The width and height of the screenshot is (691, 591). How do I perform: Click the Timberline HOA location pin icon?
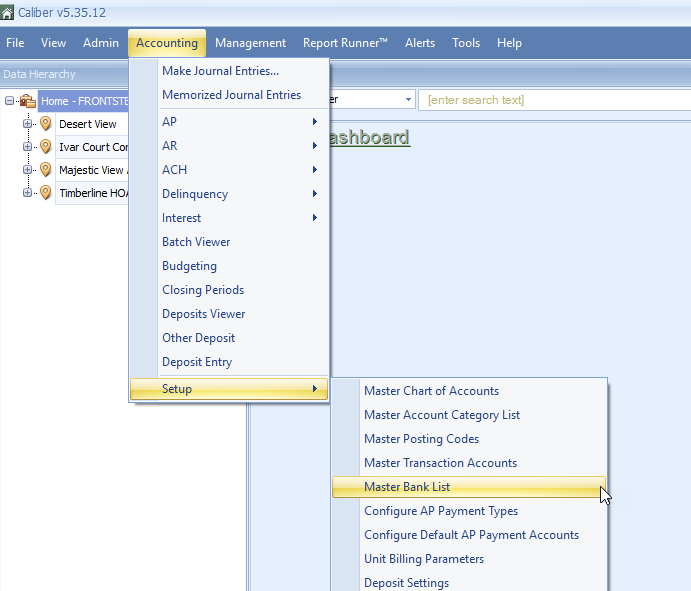click(45, 193)
